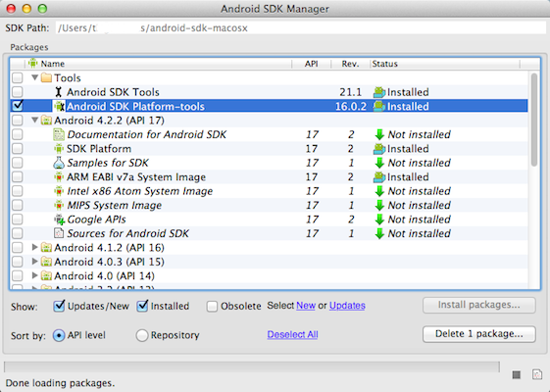
Task: Expand the Android 4.0.3 (API 15) group
Action: (x=34, y=262)
